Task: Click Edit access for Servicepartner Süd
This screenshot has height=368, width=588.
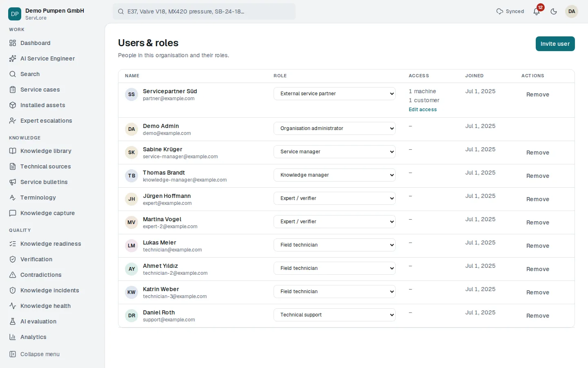Action: coord(423,110)
